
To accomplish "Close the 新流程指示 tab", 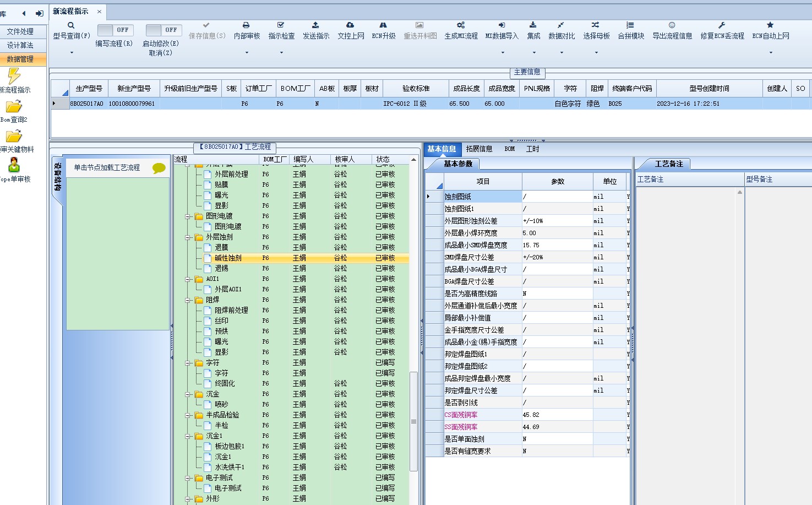I will click(99, 12).
